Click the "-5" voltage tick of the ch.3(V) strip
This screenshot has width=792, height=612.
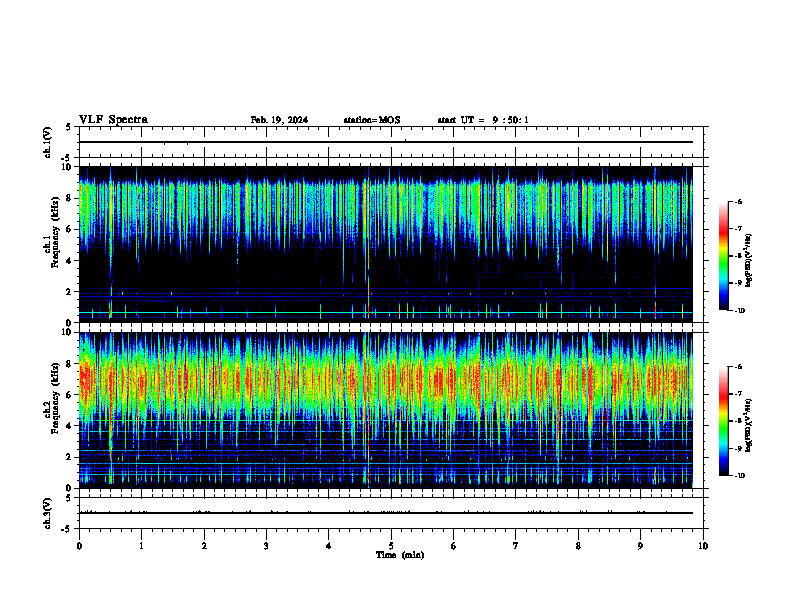66,529
